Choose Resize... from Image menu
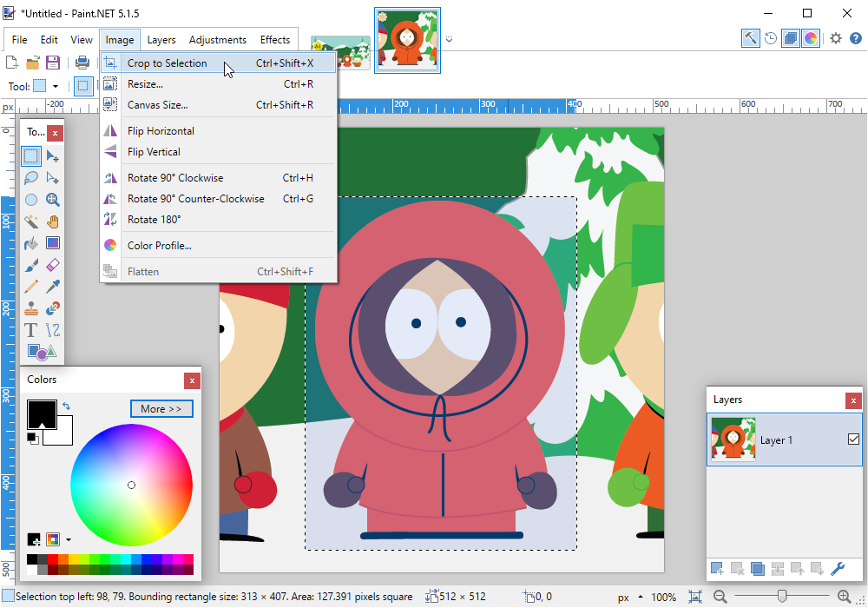The image size is (868, 608). 218,84
